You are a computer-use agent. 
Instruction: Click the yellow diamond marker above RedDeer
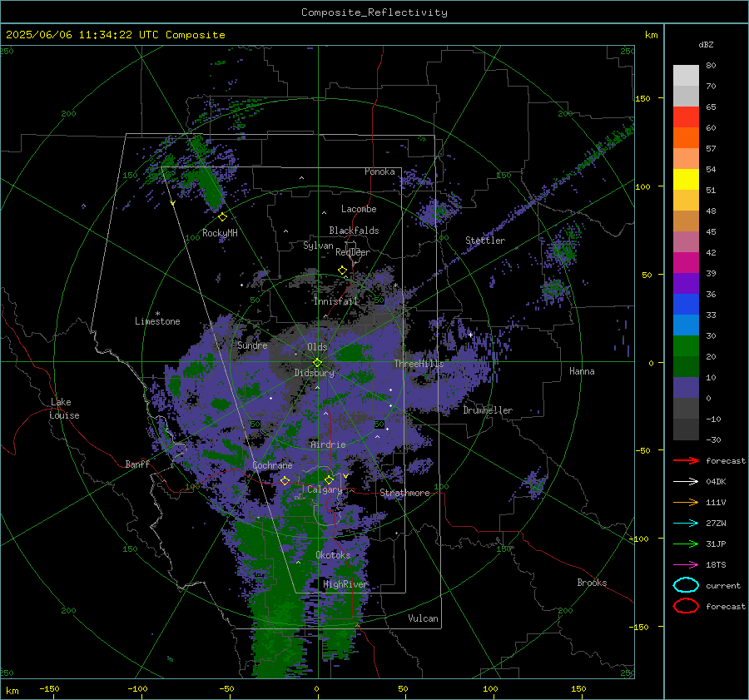coord(343,271)
